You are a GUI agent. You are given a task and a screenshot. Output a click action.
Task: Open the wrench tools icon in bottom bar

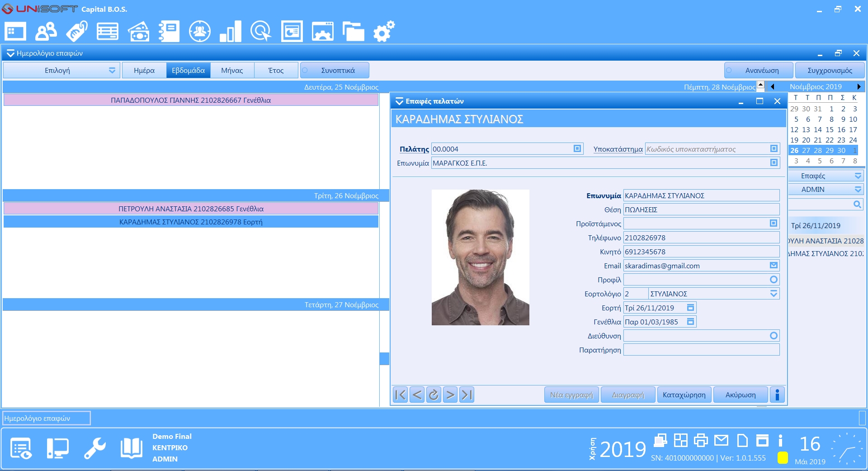[x=95, y=448]
